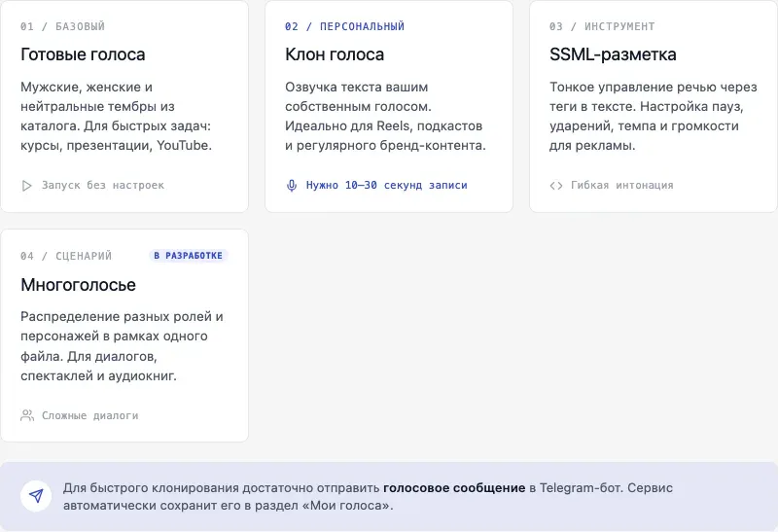Click the SSML description about пауз, ударений

[653, 116]
